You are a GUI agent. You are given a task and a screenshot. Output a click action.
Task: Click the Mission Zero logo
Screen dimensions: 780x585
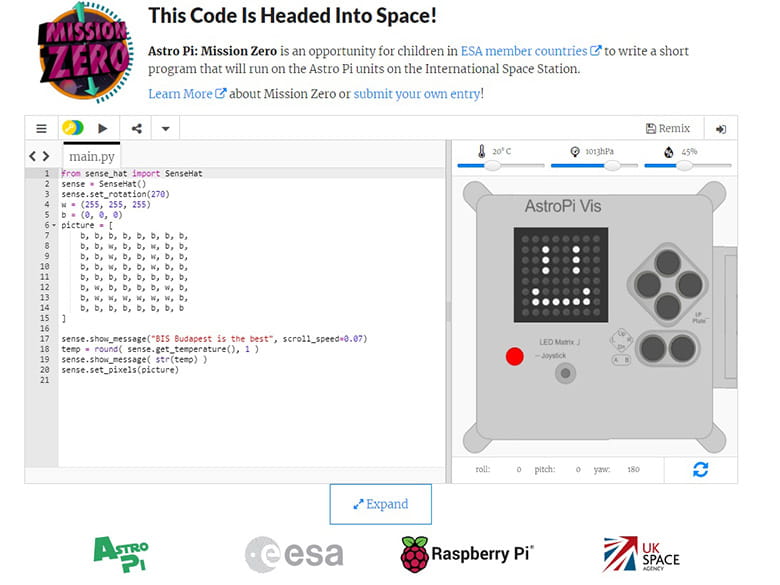(86, 52)
